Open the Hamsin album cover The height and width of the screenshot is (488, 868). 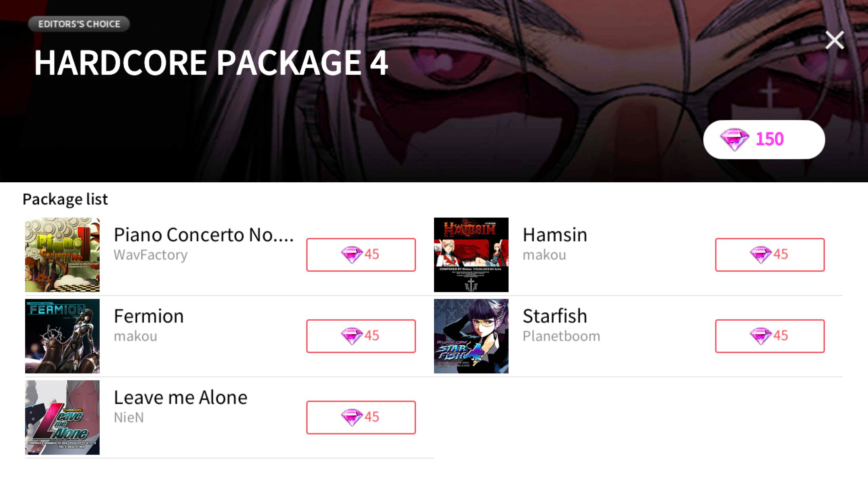[471, 255]
